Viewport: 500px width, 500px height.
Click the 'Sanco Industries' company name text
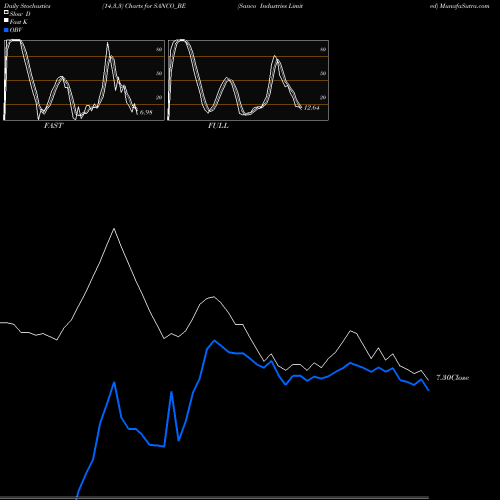tap(263, 6)
